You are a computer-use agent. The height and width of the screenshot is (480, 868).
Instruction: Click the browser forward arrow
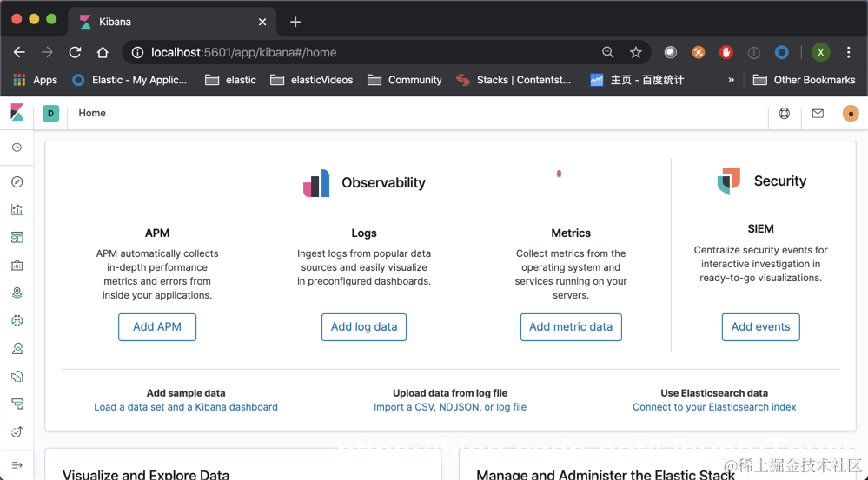(47, 53)
